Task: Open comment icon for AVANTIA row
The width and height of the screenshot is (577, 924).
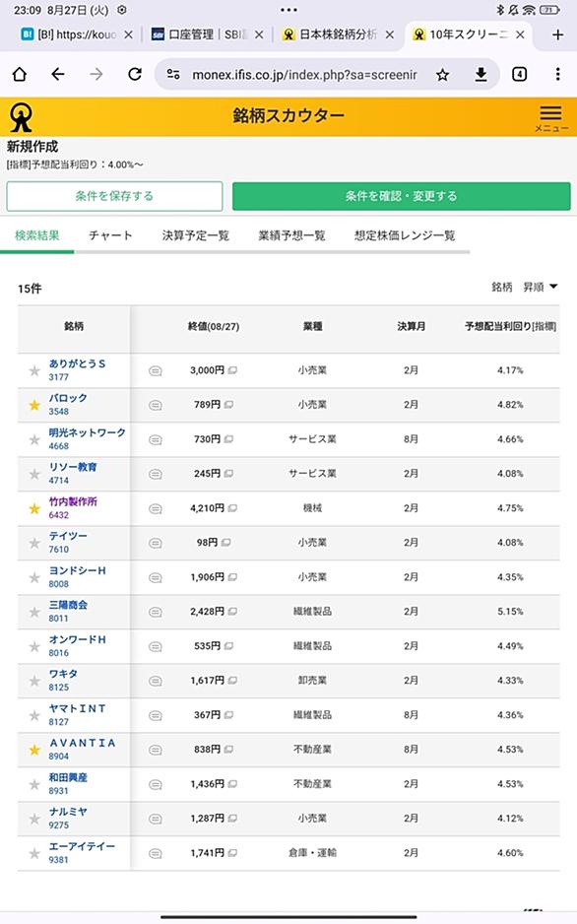Action: pos(156,750)
